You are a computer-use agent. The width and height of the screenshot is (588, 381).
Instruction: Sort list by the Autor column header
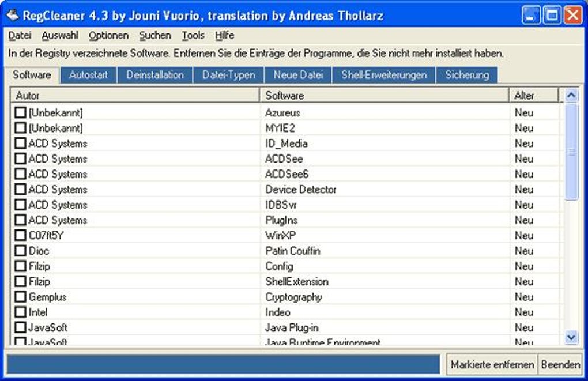tap(135, 96)
